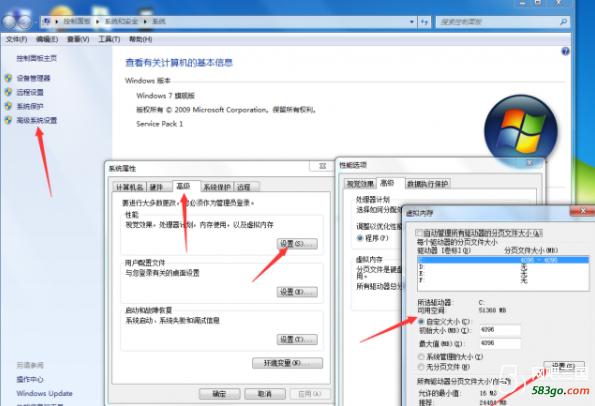Open 设备管理器 link
The width and height of the screenshot is (595, 406).
(33, 78)
